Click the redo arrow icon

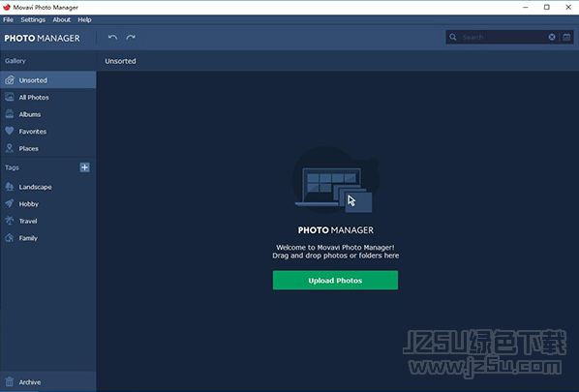click(131, 38)
